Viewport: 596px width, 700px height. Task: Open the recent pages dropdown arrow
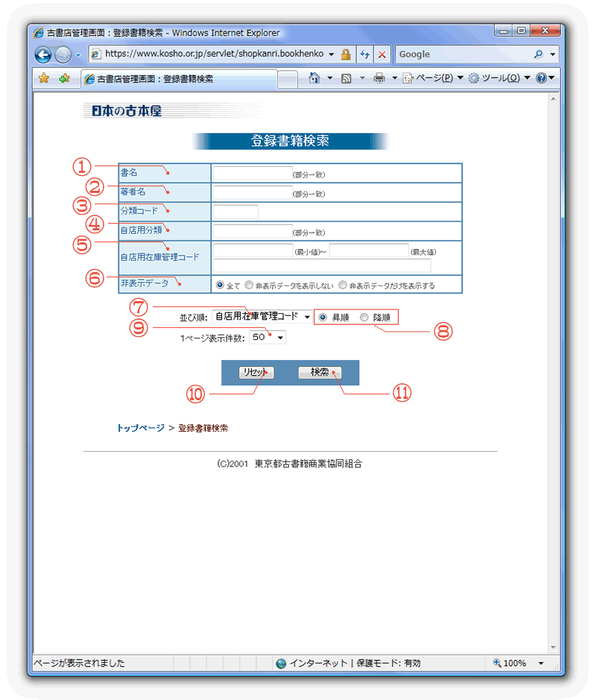[78, 55]
